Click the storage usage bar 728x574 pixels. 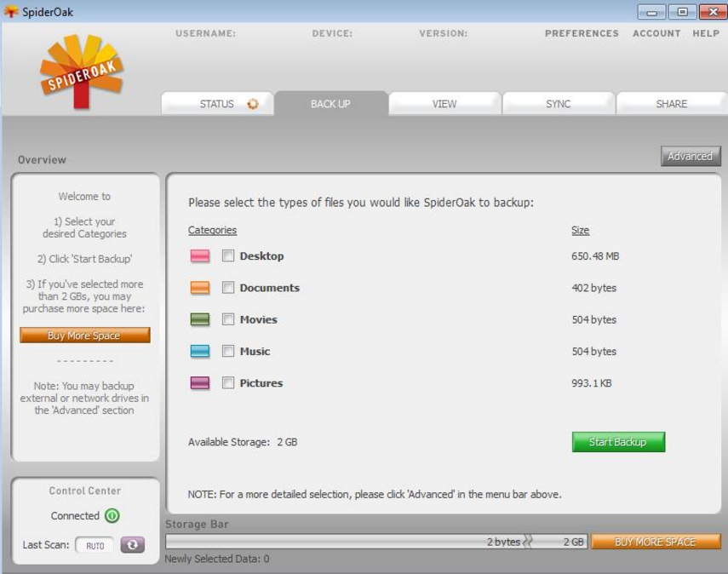(376, 542)
